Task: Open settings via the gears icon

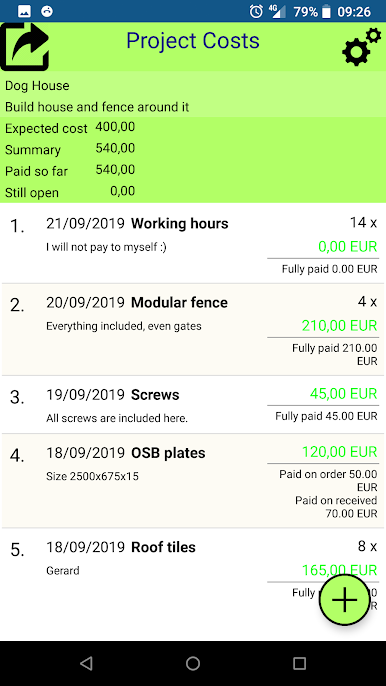Action: pyautogui.click(x=361, y=47)
